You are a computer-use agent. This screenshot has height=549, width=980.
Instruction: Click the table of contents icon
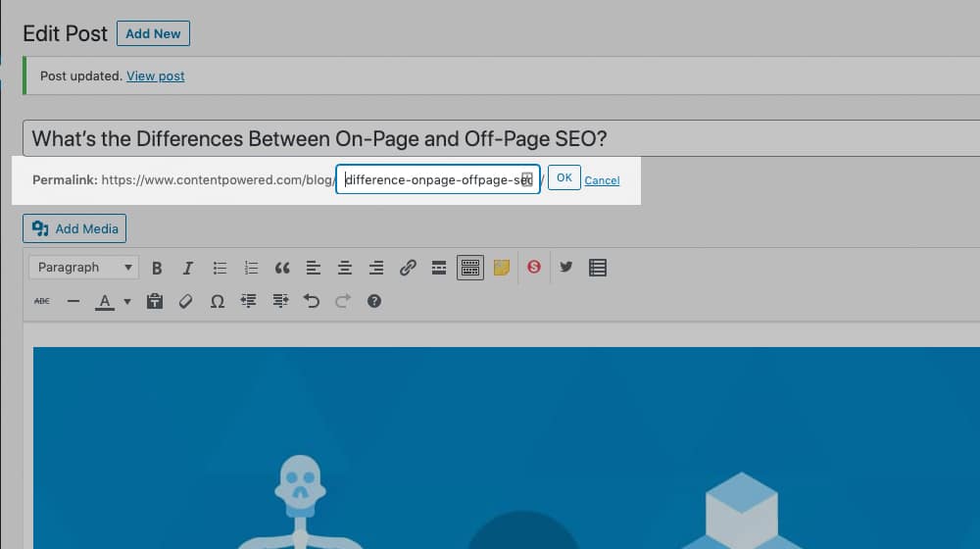598,268
